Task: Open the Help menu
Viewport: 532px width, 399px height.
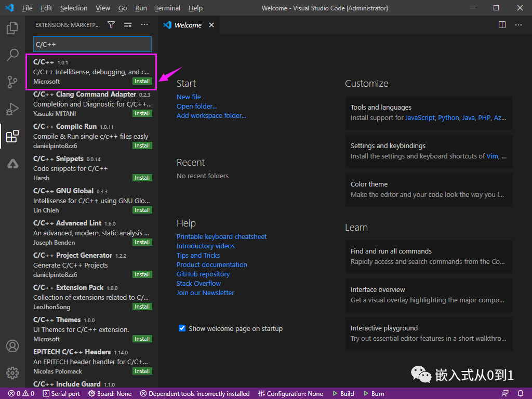Action: [195, 8]
